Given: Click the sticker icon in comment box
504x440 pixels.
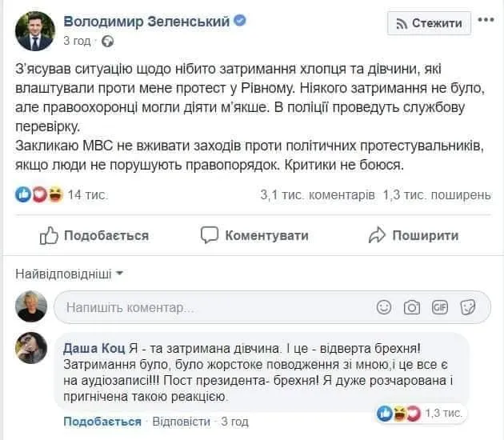Looking at the screenshot, I should point(468,307).
